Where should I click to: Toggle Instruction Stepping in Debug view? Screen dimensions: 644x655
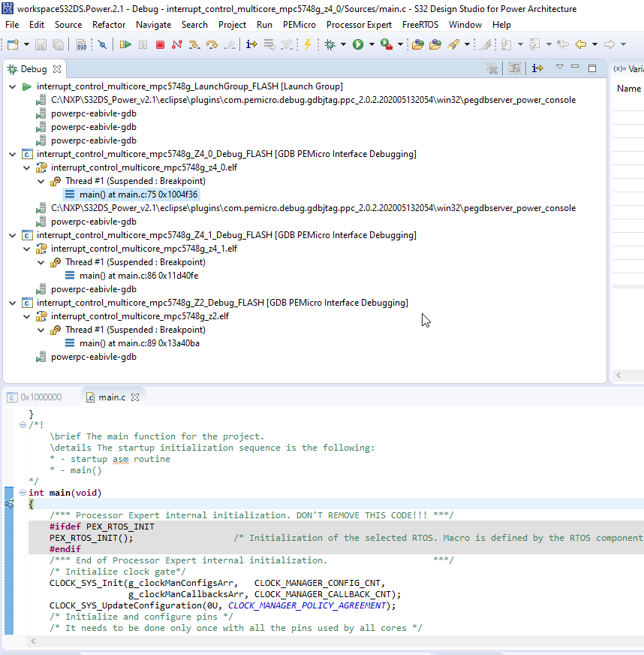coord(537,68)
